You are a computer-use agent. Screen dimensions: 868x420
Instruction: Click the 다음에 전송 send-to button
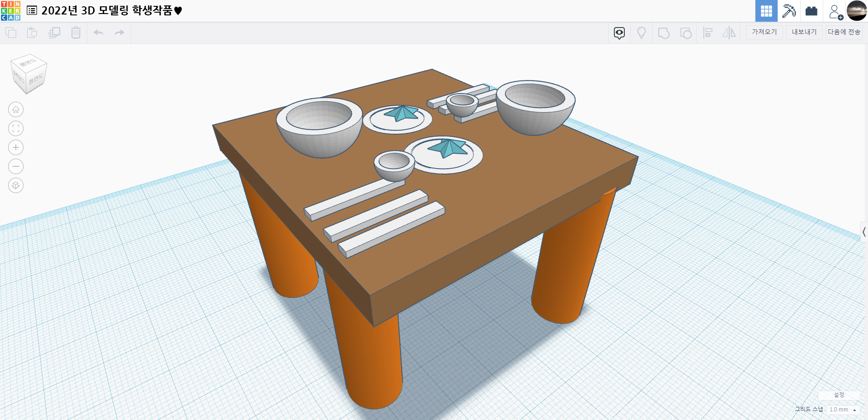(x=844, y=32)
